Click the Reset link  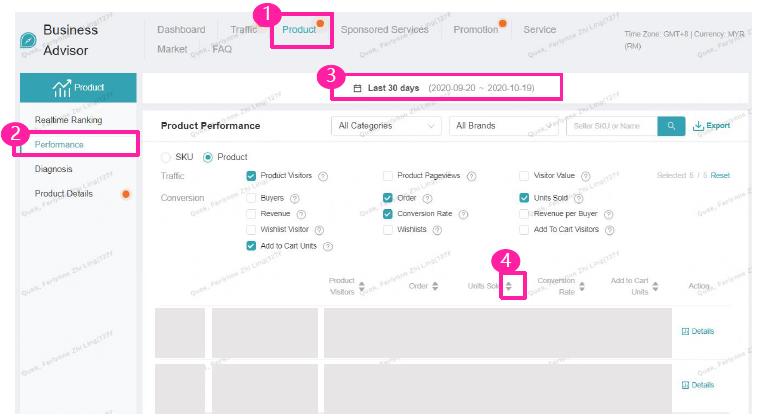720,175
